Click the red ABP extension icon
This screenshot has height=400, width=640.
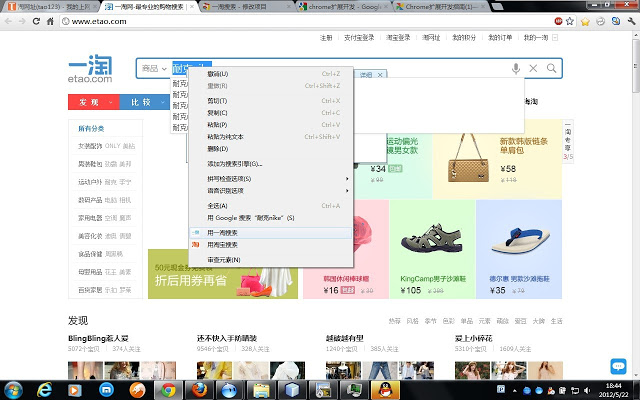(558, 21)
